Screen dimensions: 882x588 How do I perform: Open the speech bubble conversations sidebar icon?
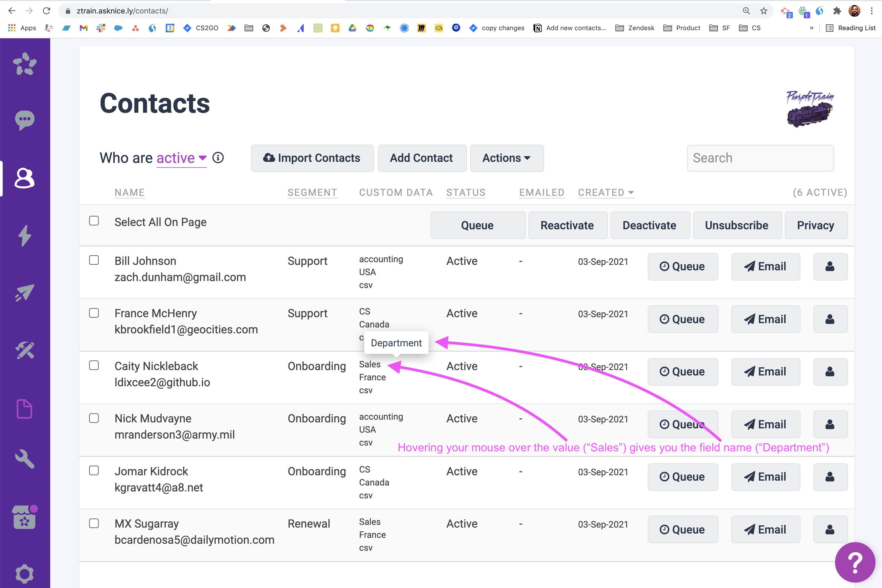click(25, 120)
